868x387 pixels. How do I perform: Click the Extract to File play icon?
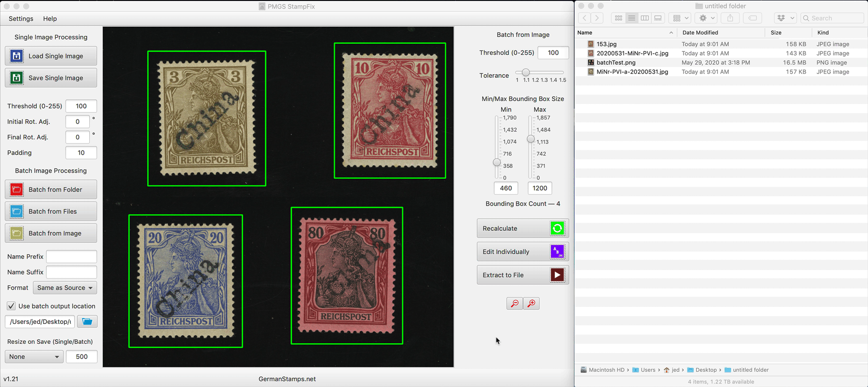pos(557,275)
